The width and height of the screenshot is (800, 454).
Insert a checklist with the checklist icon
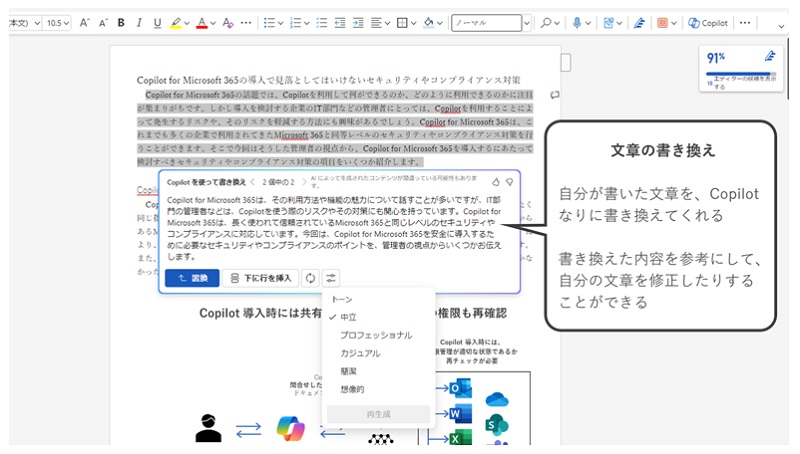(x=321, y=23)
